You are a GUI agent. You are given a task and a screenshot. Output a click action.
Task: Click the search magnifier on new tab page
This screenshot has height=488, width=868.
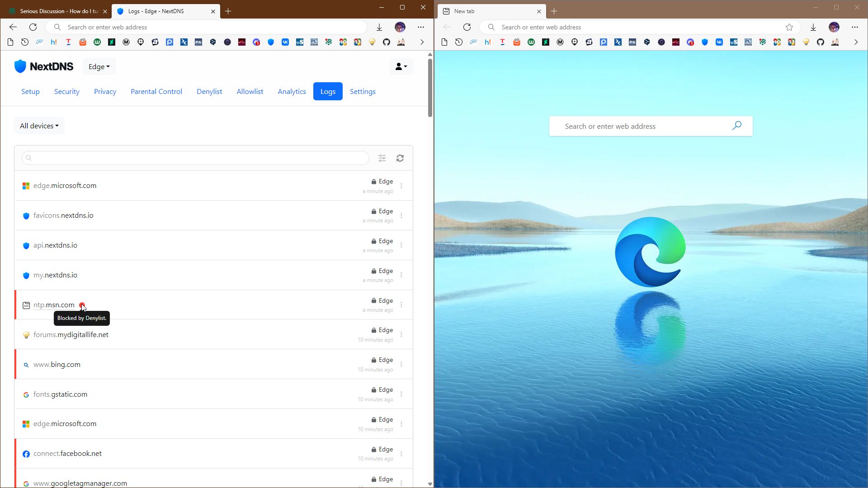pyautogui.click(x=737, y=126)
